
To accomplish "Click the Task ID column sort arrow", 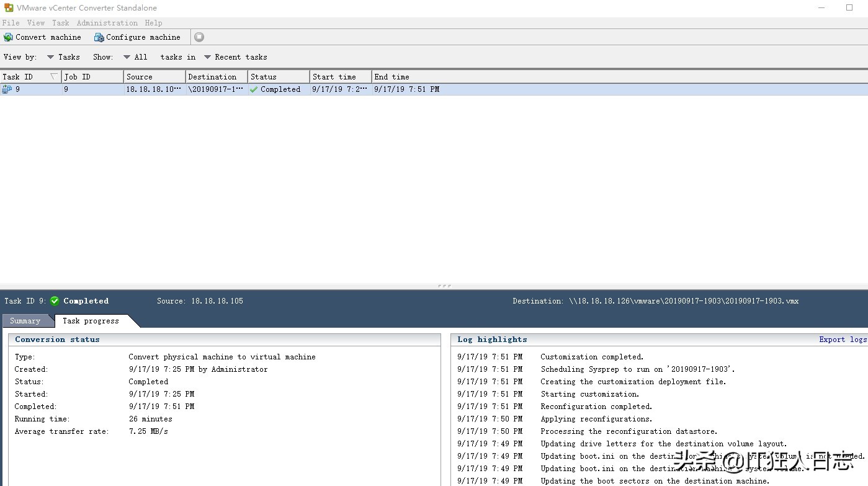I will point(53,77).
